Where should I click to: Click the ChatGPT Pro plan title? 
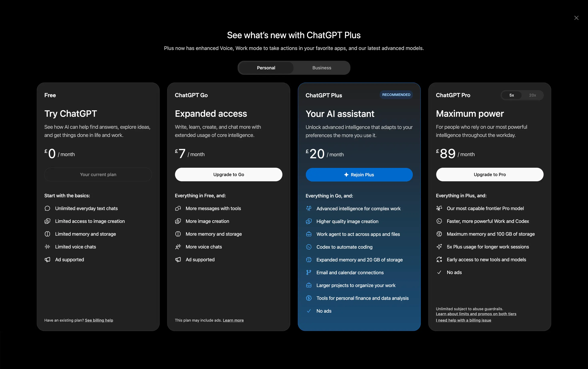pyautogui.click(x=453, y=95)
